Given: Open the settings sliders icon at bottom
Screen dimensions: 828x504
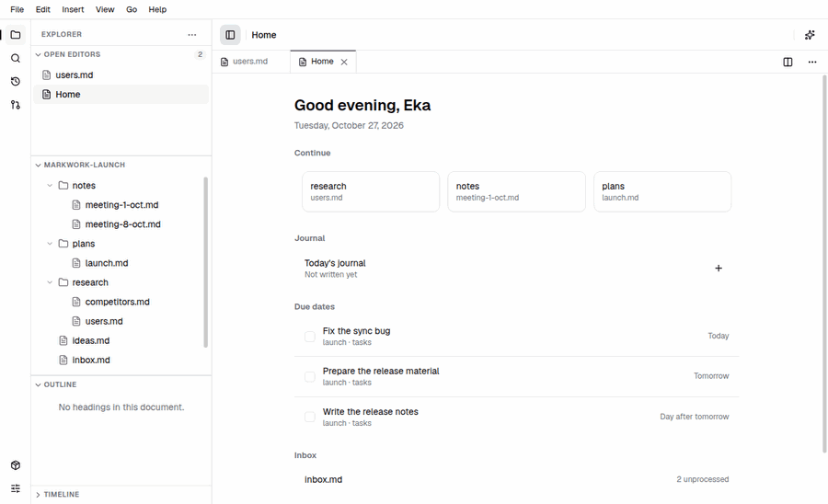Looking at the screenshot, I should 16,488.
